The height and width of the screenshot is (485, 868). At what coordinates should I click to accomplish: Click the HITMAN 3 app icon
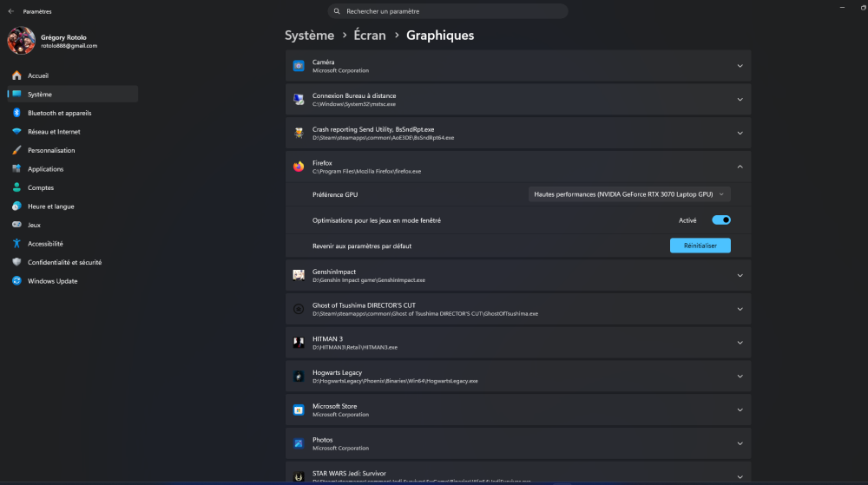[299, 343]
